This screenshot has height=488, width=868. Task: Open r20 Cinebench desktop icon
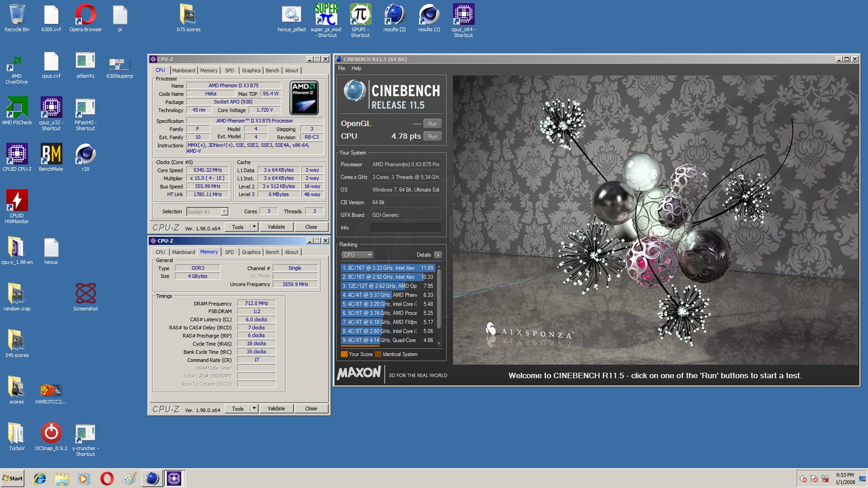85,157
